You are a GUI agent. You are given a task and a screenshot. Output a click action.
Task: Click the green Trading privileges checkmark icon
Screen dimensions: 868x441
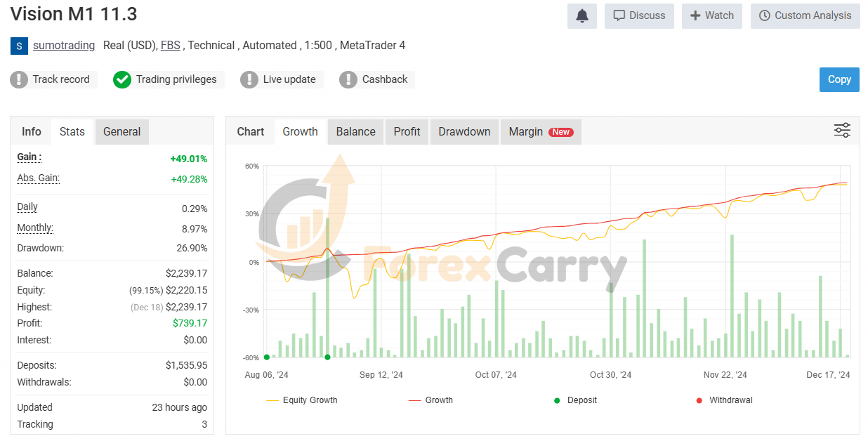(x=122, y=79)
